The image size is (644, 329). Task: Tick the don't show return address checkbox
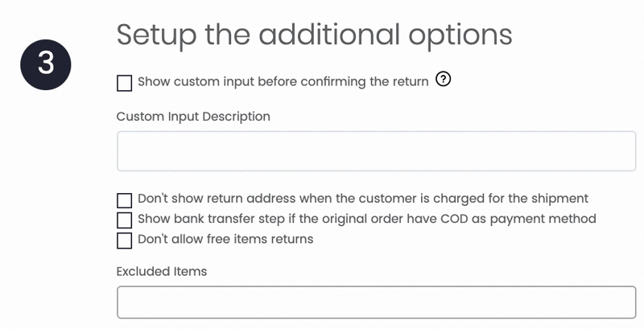125,200
